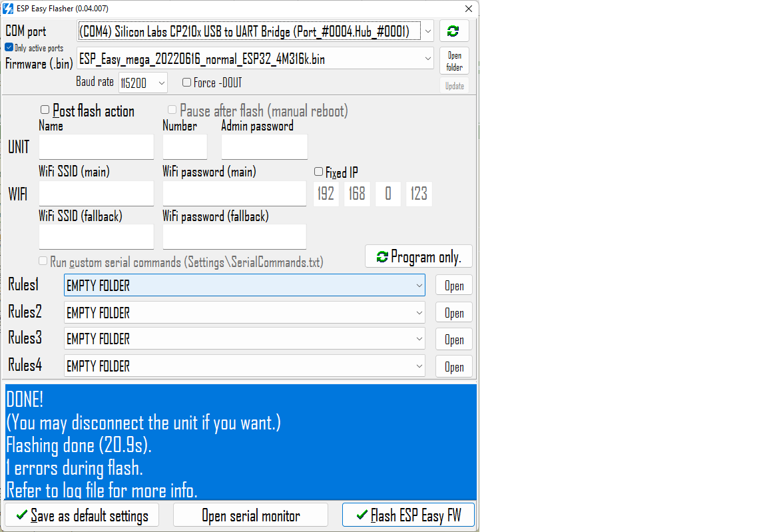The height and width of the screenshot is (532, 767).
Task: Click the Update button
Action: coord(455,86)
